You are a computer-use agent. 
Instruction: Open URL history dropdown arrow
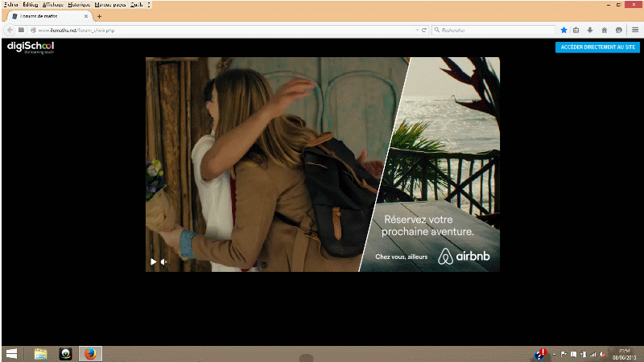[415, 30]
